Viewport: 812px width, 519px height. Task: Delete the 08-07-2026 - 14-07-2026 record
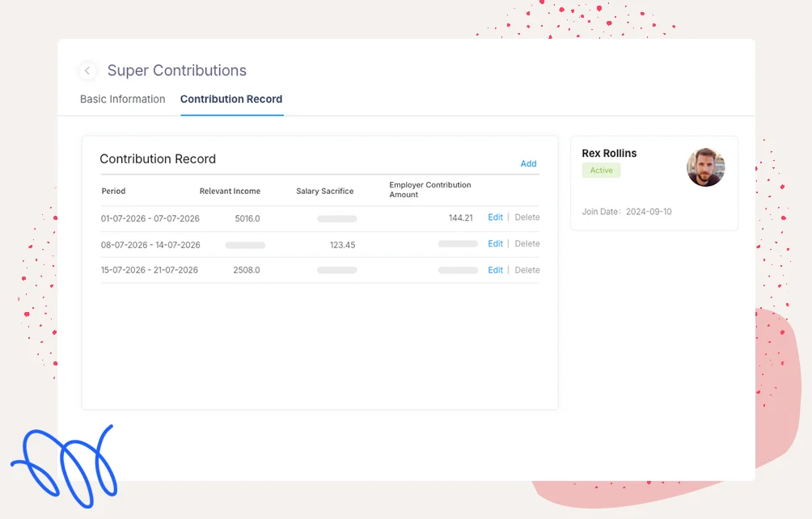(x=527, y=244)
